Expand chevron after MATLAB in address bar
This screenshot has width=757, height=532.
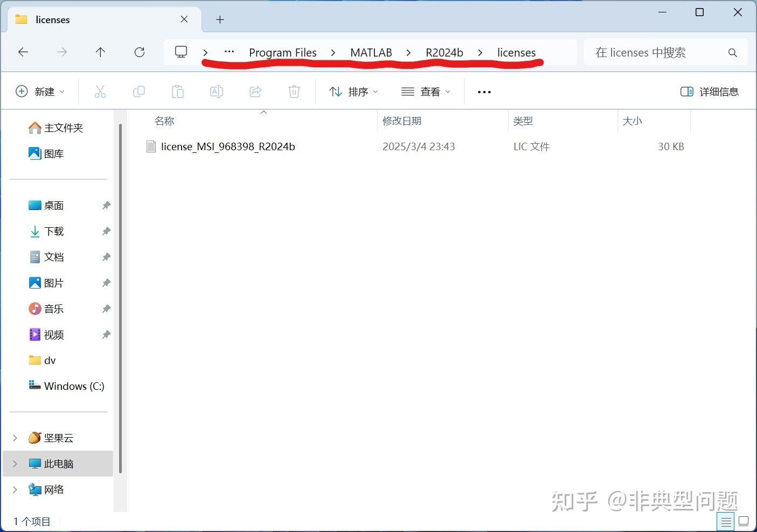pos(408,52)
